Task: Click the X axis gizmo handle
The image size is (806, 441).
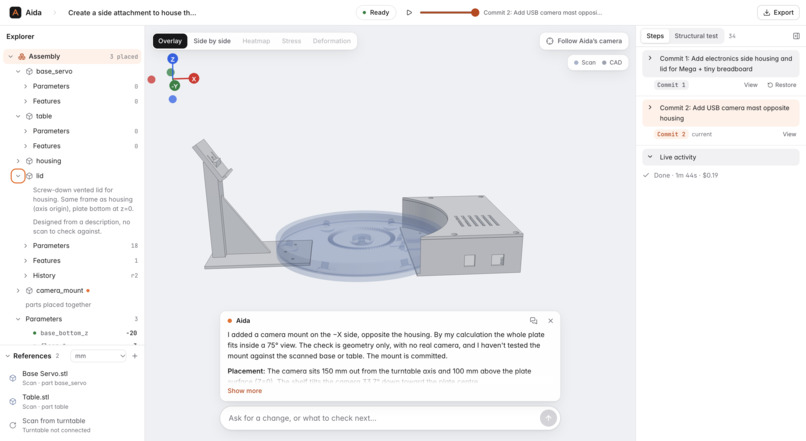Action: click(x=194, y=79)
